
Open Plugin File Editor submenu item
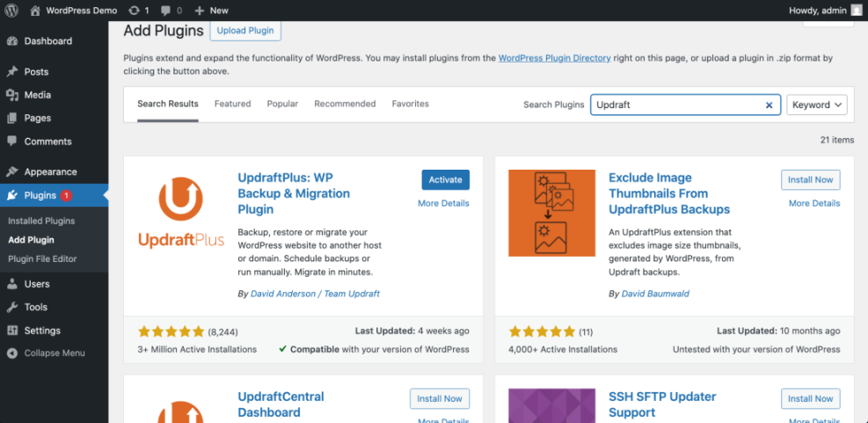(x=42, y=259)
